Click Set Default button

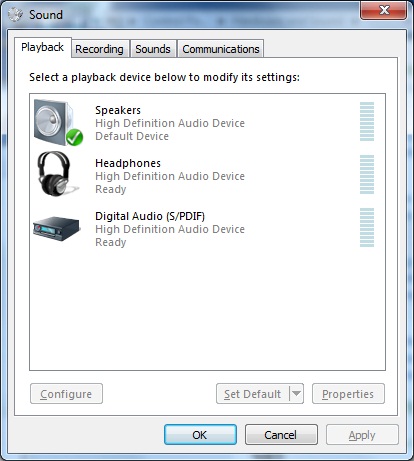pos(253,394)
